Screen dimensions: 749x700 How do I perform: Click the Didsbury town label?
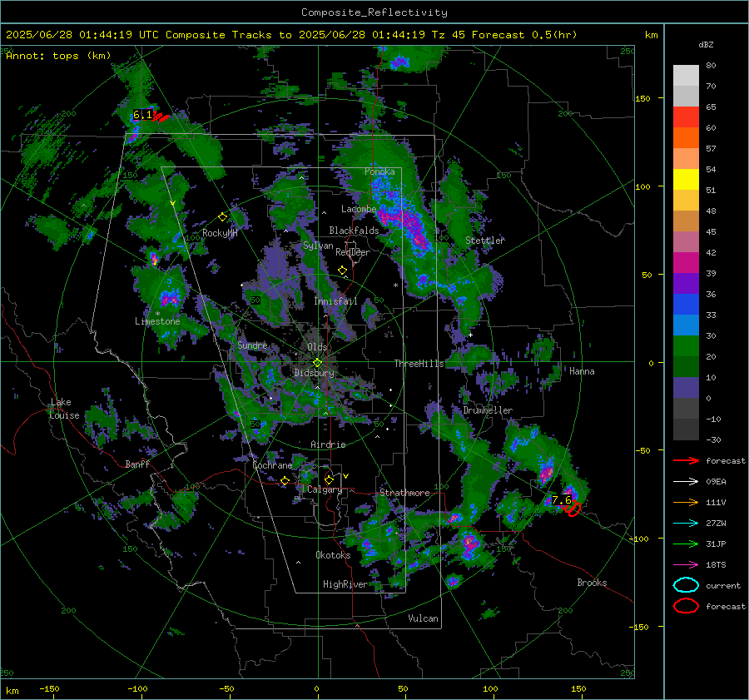point(314,373)
